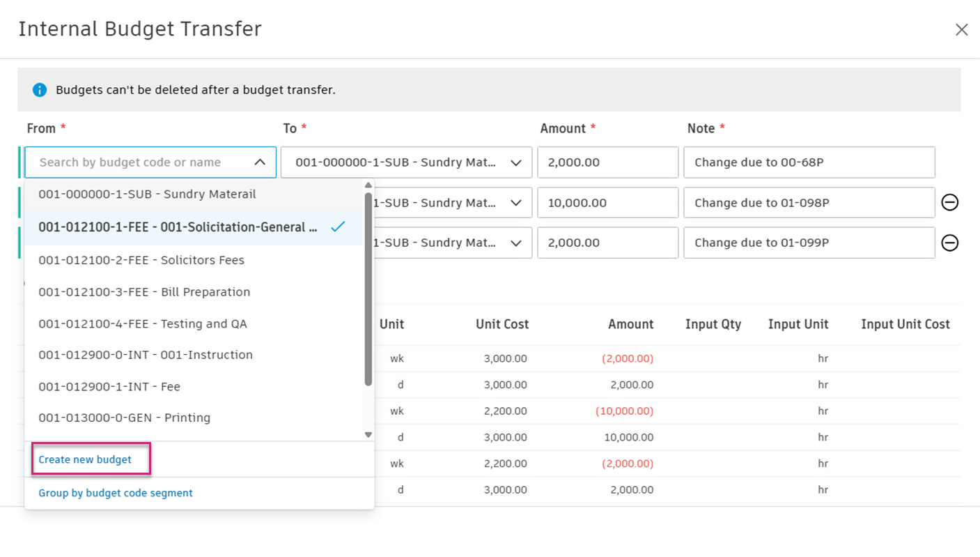
Task: Edit the note Change due to 01-098P
Action: pyautogui.click(x=809, y=203)
